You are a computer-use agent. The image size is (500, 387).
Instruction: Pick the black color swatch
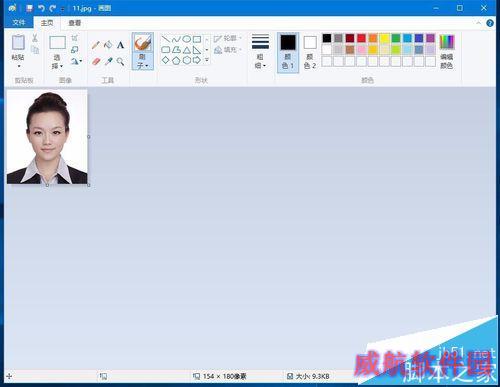pyautogui.click(x=327, y=38)
